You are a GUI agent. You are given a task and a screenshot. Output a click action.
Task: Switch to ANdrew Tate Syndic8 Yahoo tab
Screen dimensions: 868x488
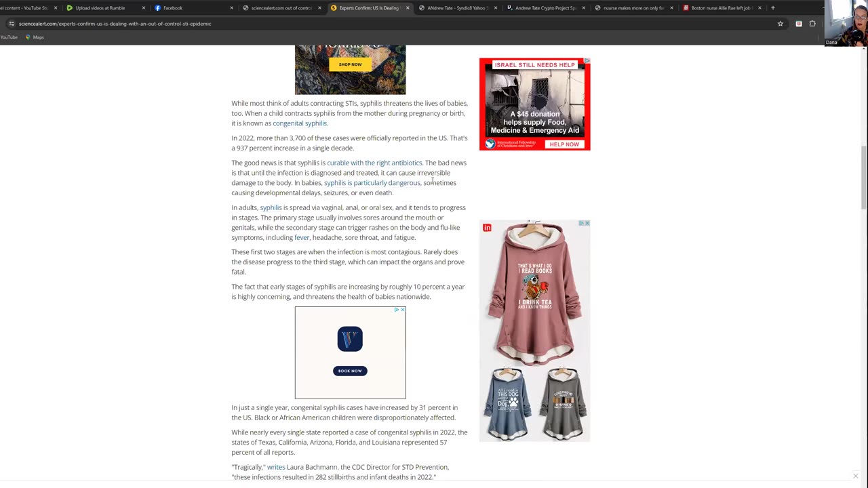pos(458,8)
